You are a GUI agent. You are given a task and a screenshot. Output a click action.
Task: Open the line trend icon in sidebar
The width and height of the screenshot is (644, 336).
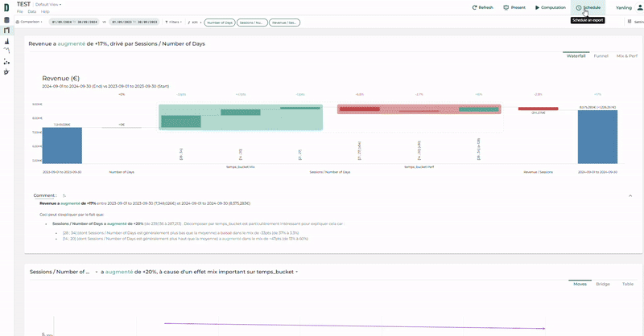6,51
